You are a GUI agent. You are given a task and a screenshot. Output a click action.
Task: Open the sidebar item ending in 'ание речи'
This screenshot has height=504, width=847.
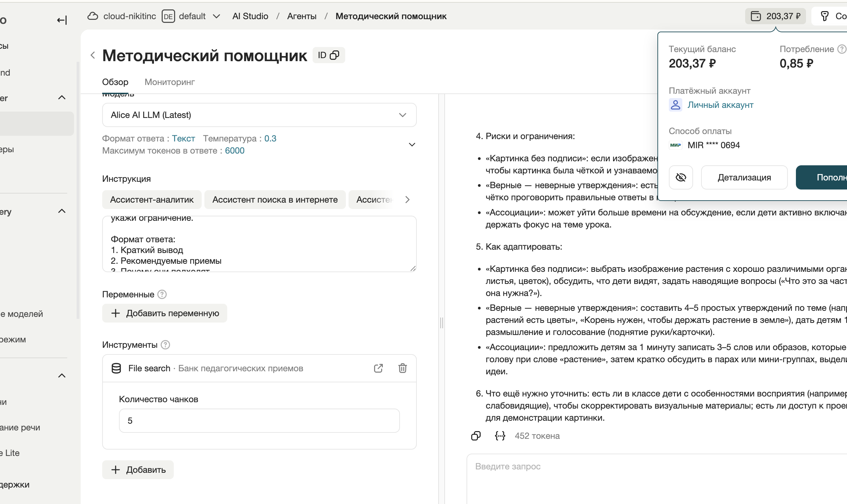coord(20,428)
